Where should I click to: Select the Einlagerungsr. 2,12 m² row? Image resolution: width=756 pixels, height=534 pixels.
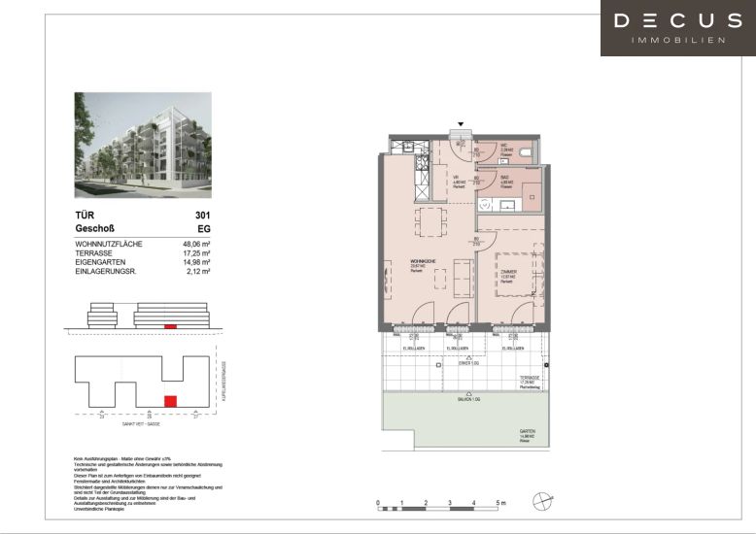[x=143, y=273]
